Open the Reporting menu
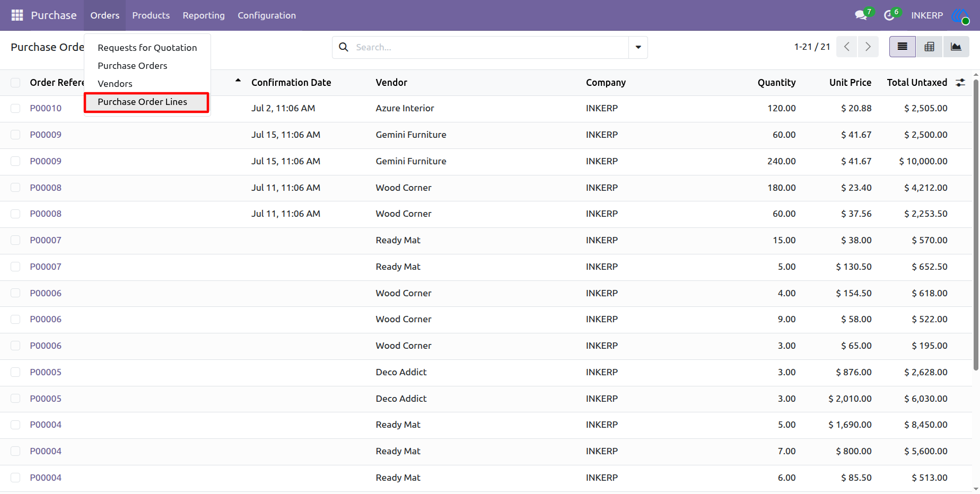The width and height of the screenshot is (980, 494). coord(204,15)
